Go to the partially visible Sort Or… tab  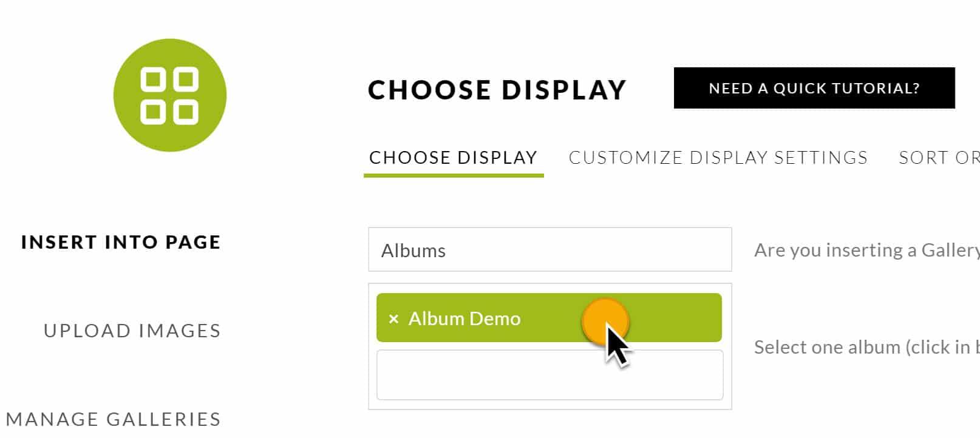click(x=939, y=158)
